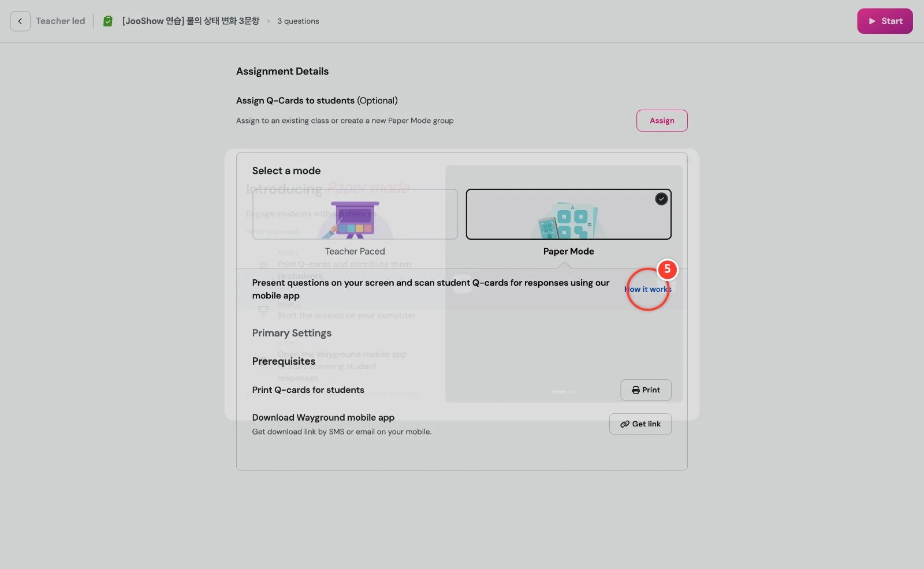Assign Q-Cards to a class
Image resolution: width=924 pixels, height=569 pixels.
click(x=662, y=121)
